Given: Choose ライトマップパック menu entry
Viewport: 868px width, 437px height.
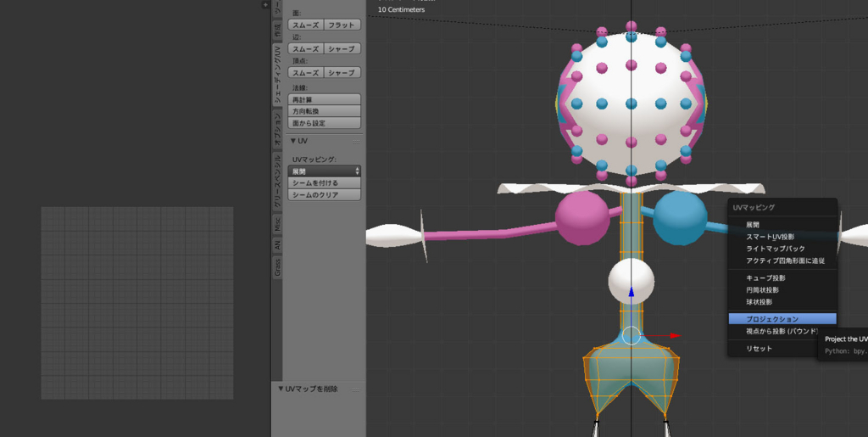Looking at the screenshot, I should pos(782,249).
